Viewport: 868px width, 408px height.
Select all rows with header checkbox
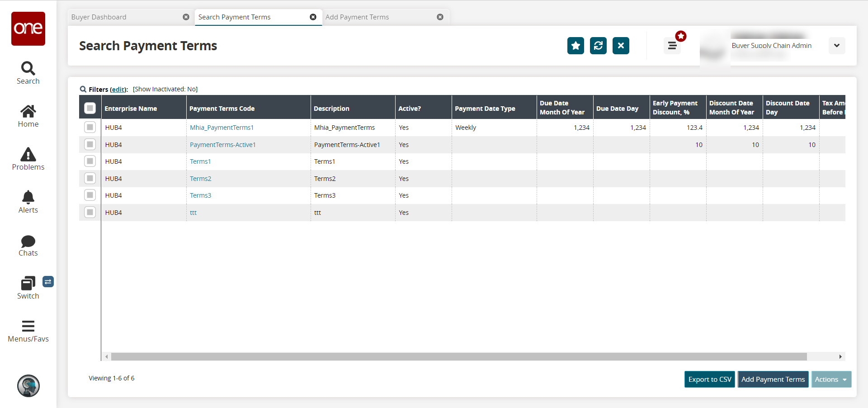tap(90, 108)
